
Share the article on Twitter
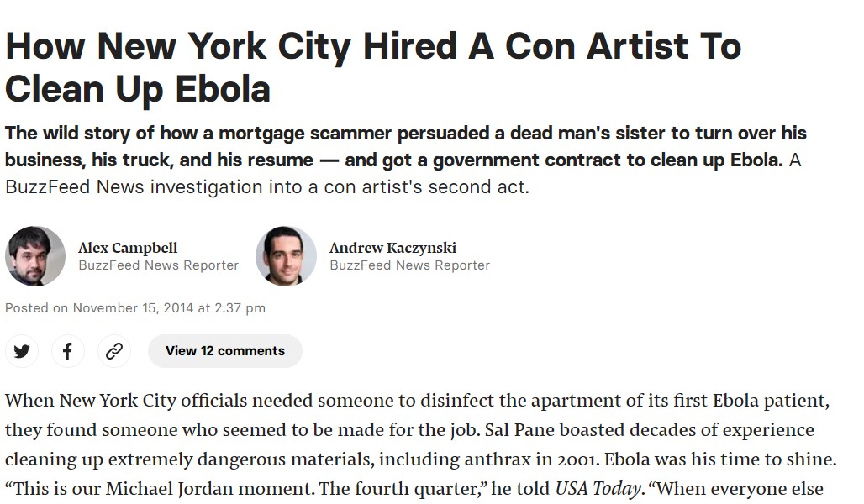22,351
